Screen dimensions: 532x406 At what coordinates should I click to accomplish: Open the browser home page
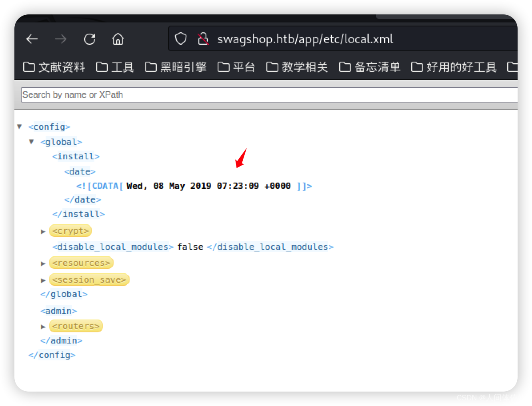click(x=118, y=39)
